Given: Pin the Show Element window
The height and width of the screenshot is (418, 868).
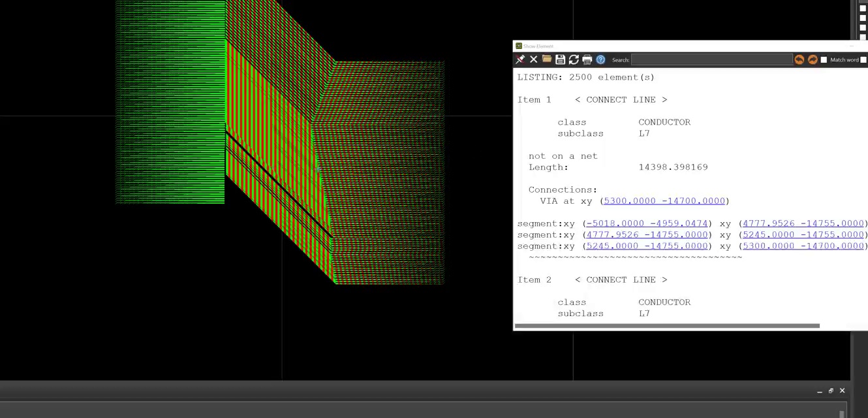Looking at the screenshot, I should [x=520, y=60].
